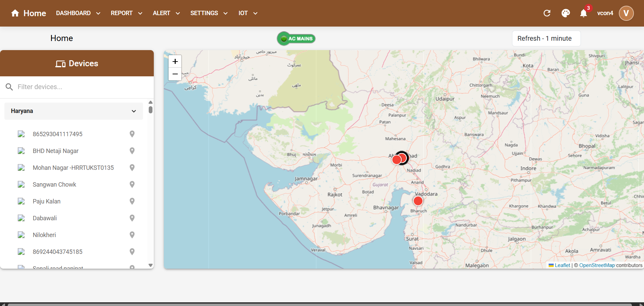The height and width of the screenshot is (306, 644).
Task: Locate device 869244043745185 via pin icon
Action: click(x=132, y=252)
